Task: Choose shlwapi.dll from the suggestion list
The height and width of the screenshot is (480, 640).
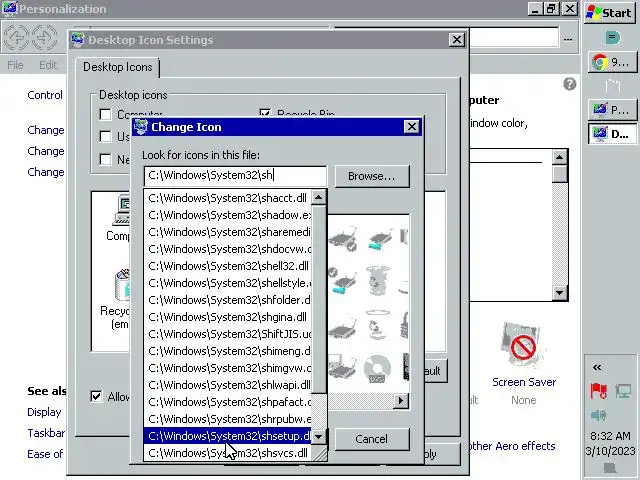Action: point(228,385)
